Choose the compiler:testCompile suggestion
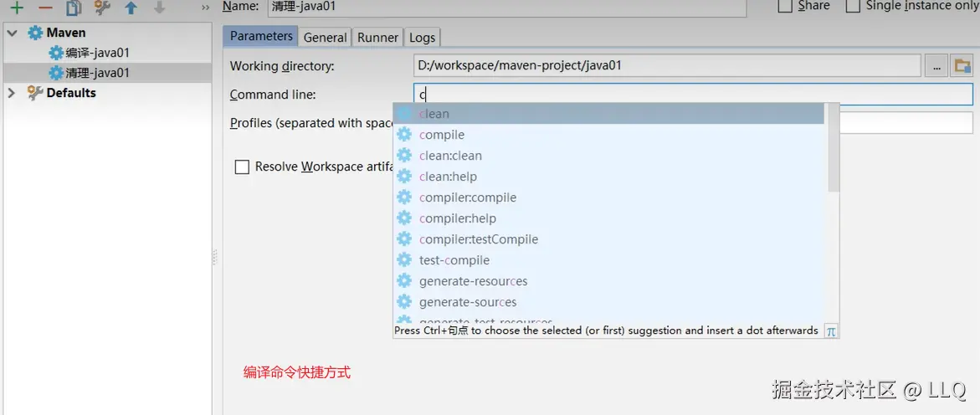 pos(608,239)
